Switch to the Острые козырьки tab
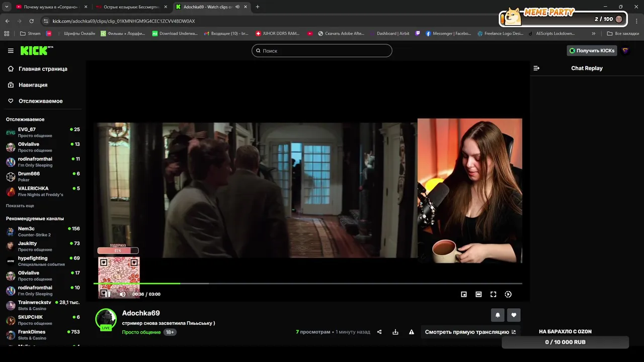 coord(132,7)
